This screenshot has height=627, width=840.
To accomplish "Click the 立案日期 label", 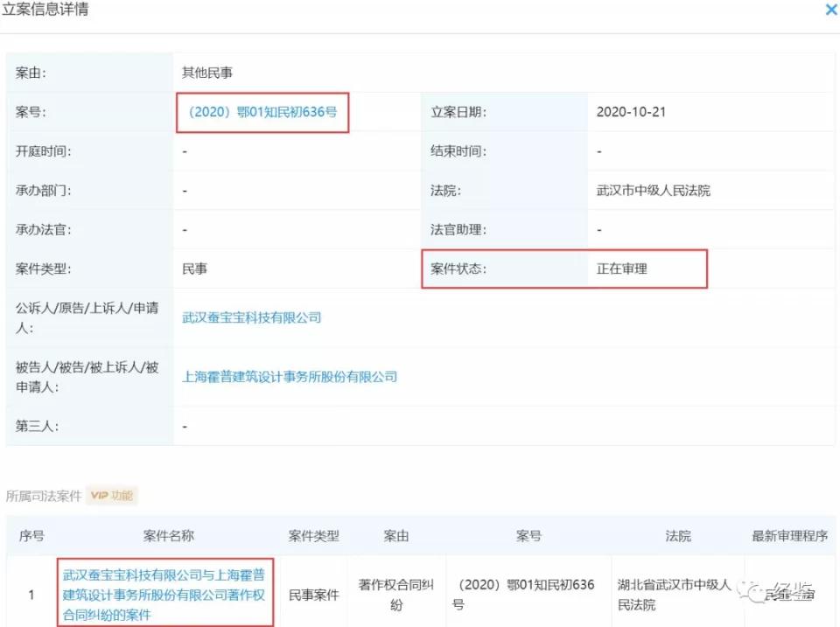I will point(458,112).
